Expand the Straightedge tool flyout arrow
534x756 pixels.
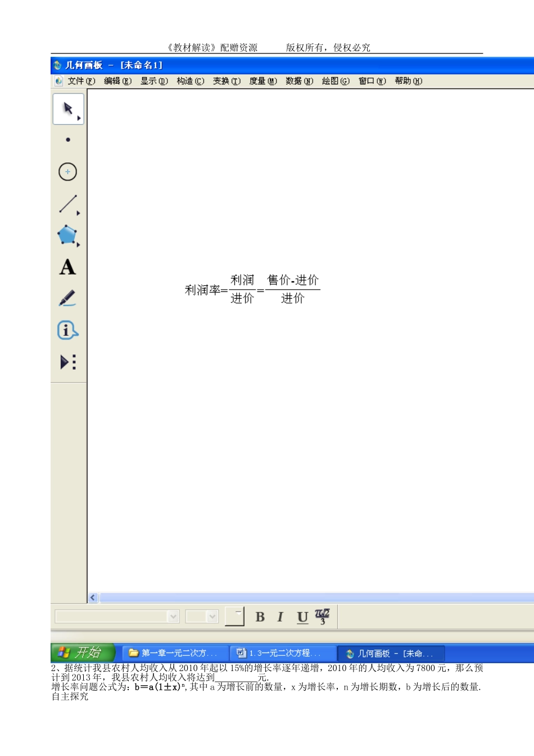tap(77, 213)
